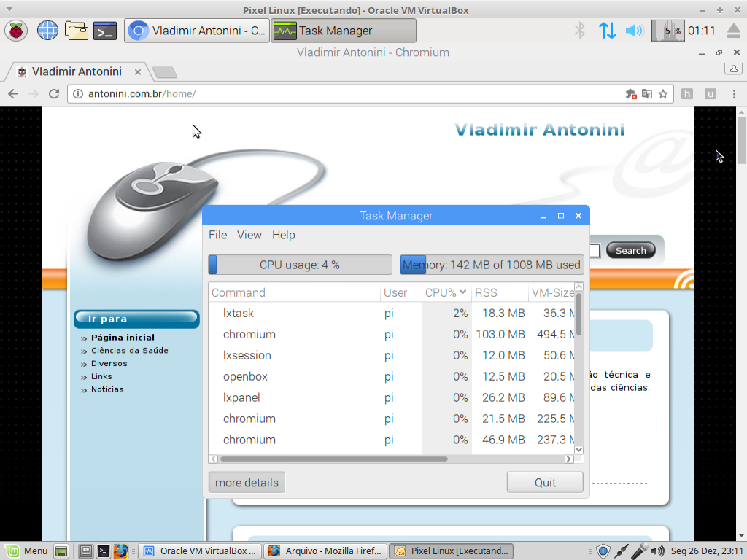Open the Linux Mint Menu button
The width and height of the screenshot is (747, 560).
[26, 551]
